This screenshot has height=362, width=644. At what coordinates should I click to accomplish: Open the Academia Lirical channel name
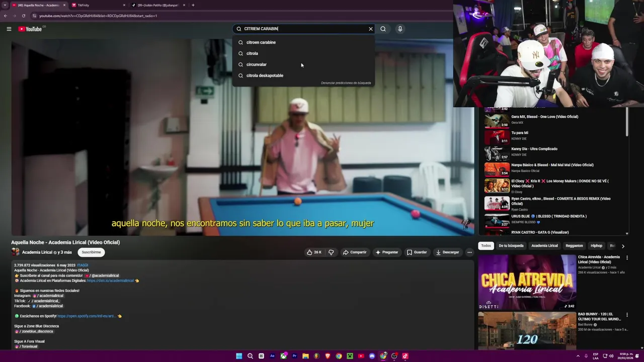[x=37, y=252]
